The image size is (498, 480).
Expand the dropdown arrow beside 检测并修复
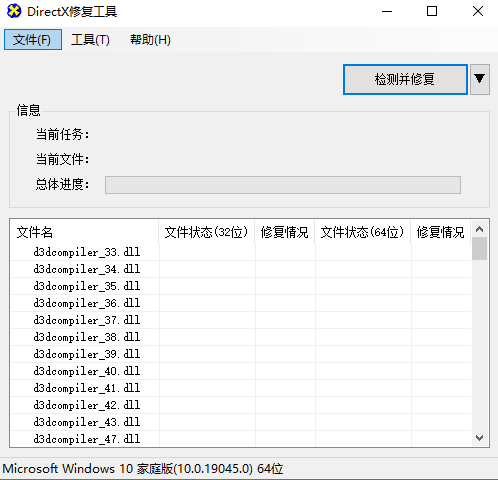click(x=480, y=79)
